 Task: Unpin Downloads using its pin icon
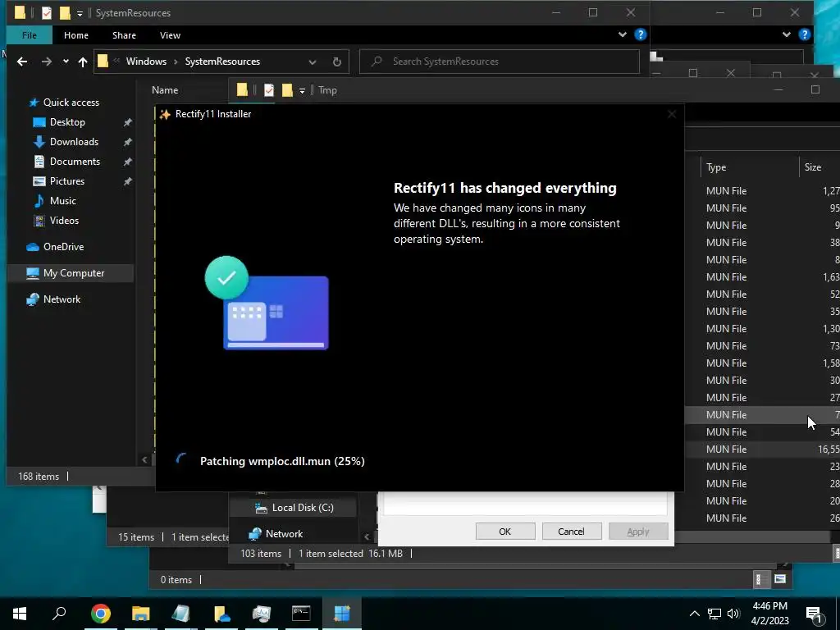(127, 142)
